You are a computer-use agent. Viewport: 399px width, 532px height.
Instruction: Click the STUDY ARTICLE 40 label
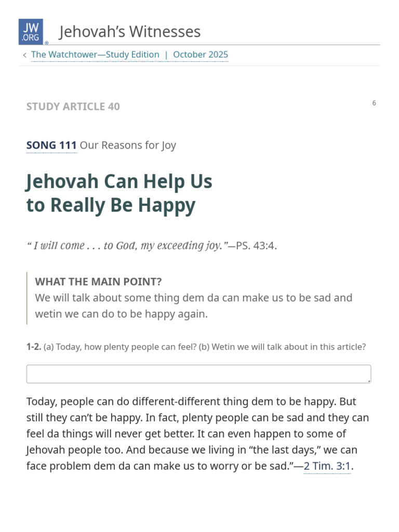click(73, 107)
